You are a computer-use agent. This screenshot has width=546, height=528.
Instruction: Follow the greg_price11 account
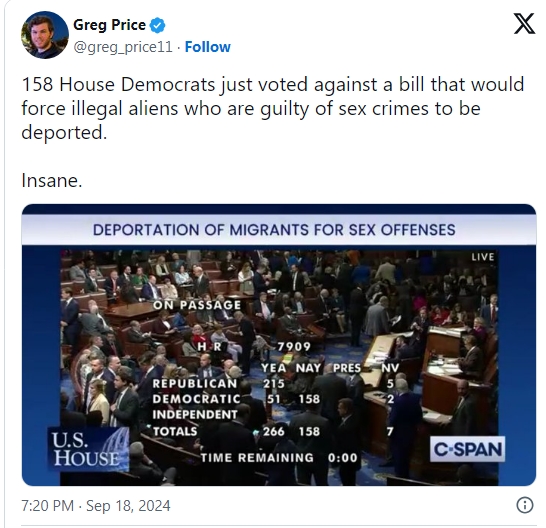tap(208, 47)
